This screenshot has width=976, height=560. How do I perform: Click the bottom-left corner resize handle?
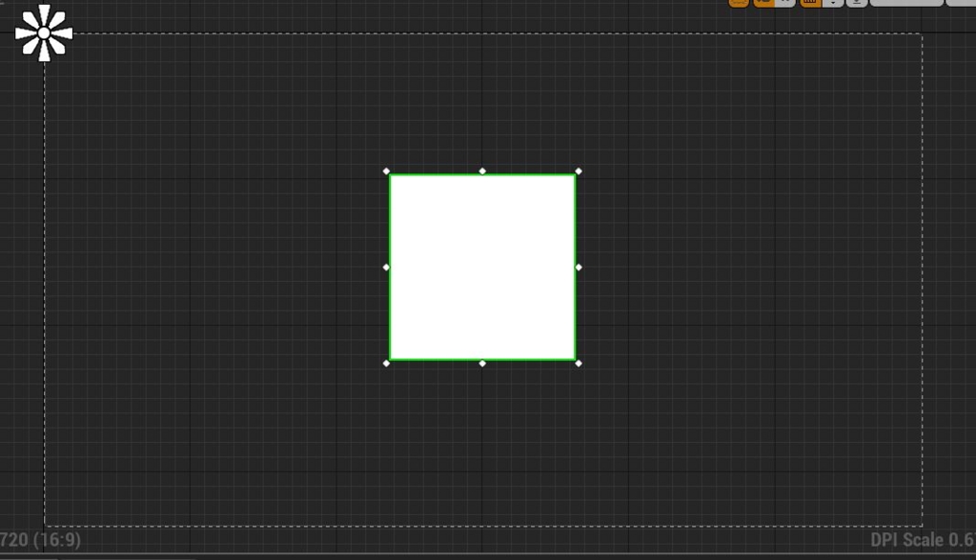[x=387, y=364]
